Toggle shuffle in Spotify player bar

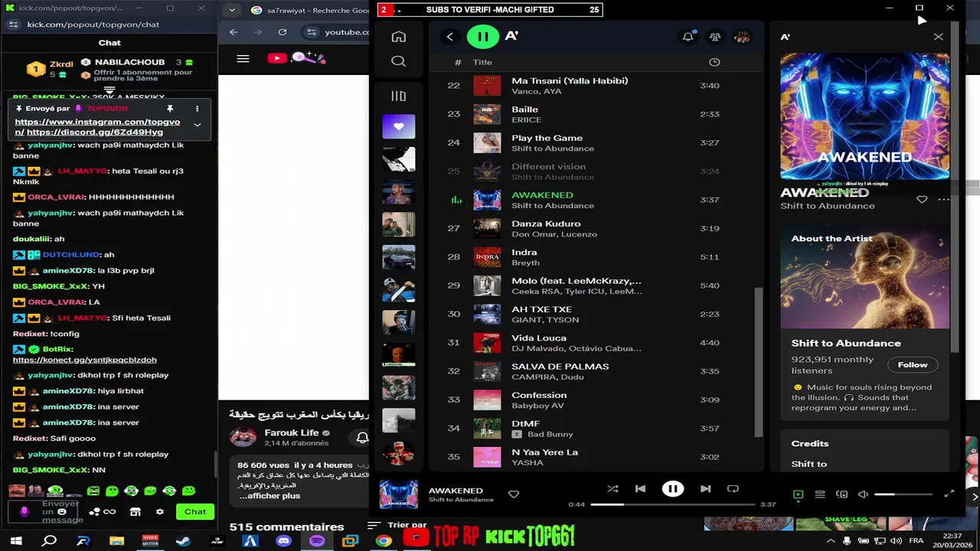(612, 489)
